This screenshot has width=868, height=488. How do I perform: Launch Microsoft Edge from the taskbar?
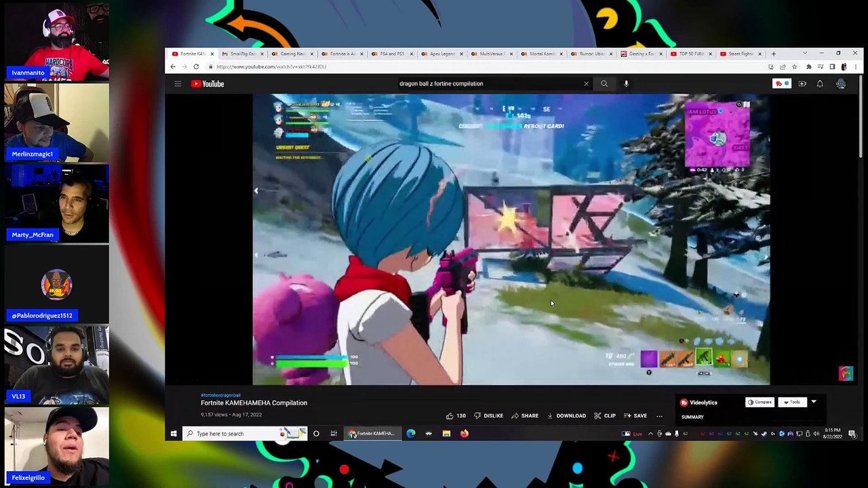pos(411,434)
